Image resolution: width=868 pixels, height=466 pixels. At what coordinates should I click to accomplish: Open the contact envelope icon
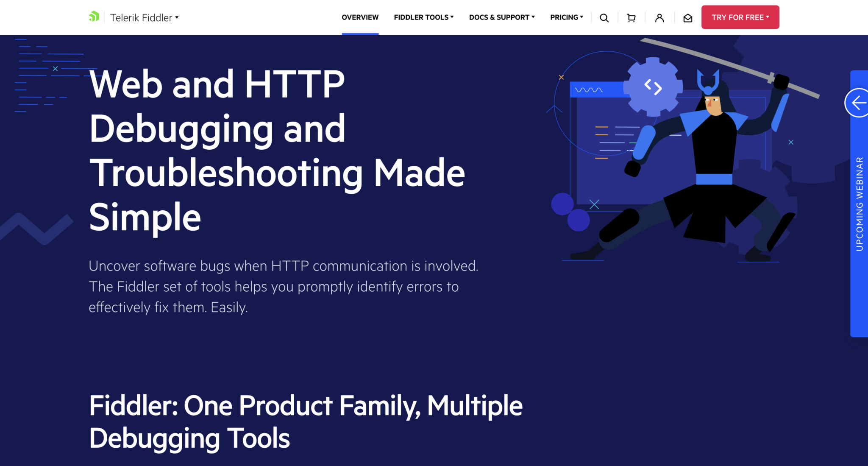[687, 17]
